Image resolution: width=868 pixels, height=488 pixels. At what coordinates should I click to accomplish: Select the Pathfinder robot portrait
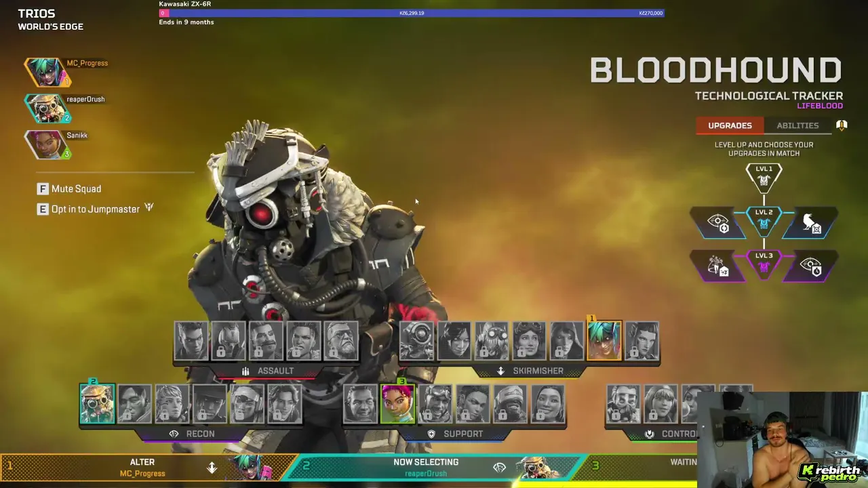pos(416,341)
